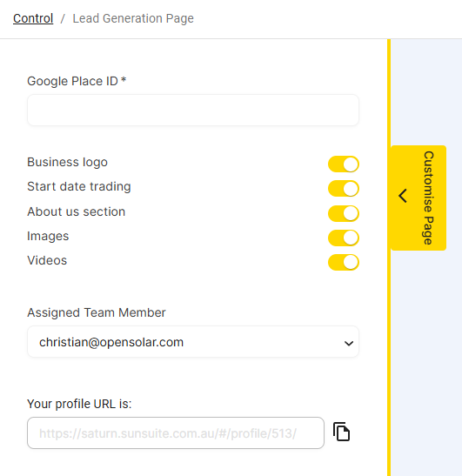
Task: Click the Assigned Team Member label
Action: [97, 312]
